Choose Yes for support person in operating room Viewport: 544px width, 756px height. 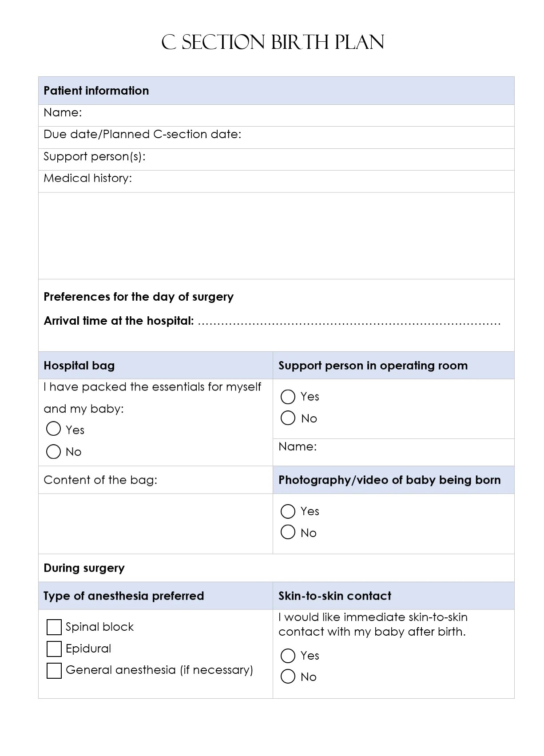click(288, 396)
